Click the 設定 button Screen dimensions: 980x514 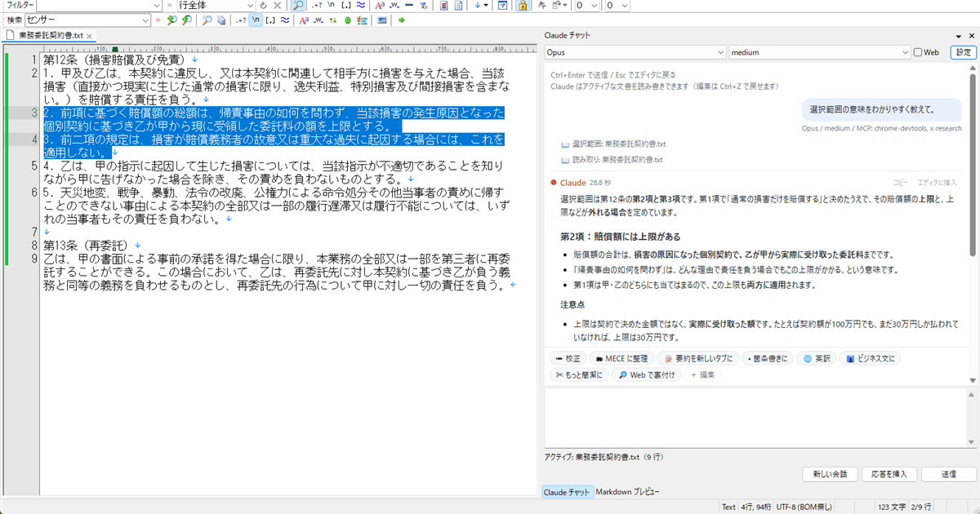[x=963, y=53]
